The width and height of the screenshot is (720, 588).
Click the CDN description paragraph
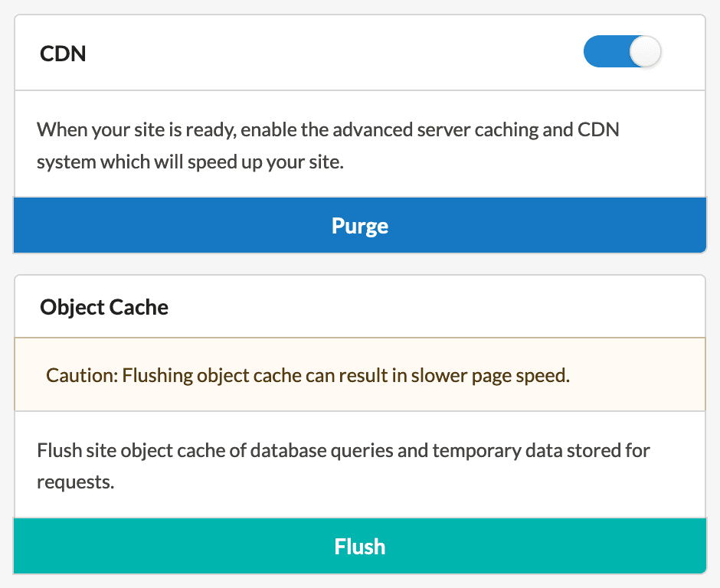[328, 145]
